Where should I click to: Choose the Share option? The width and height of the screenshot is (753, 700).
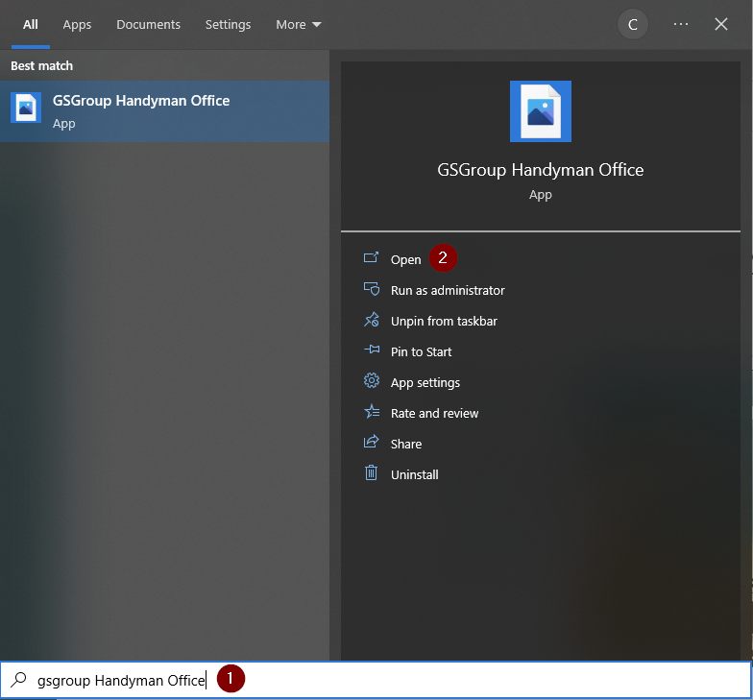click(405, 444)
